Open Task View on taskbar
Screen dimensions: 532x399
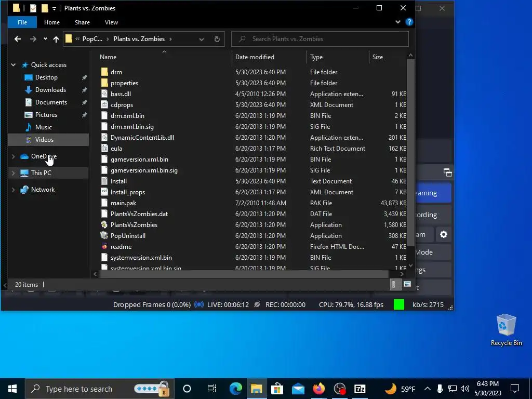coord(212,389)
